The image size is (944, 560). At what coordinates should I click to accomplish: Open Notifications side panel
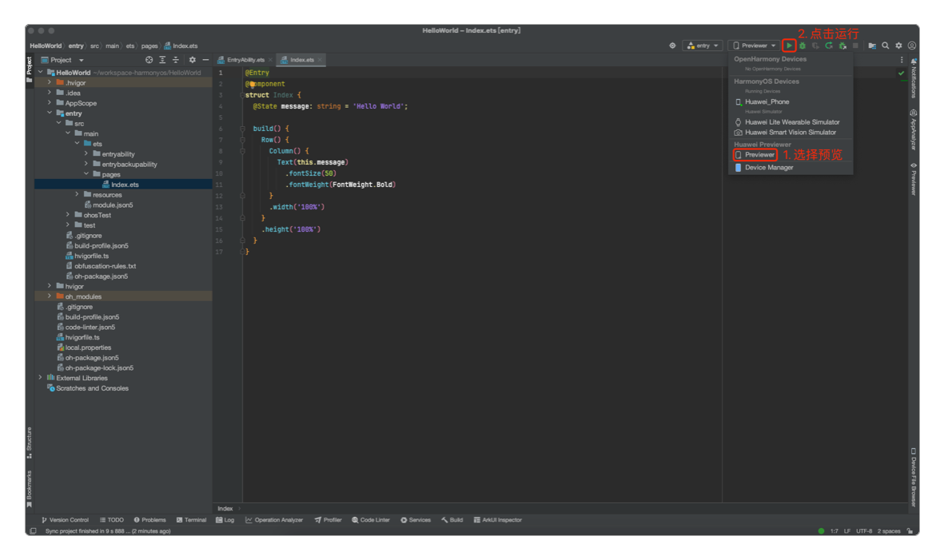(x=914, y=79)
